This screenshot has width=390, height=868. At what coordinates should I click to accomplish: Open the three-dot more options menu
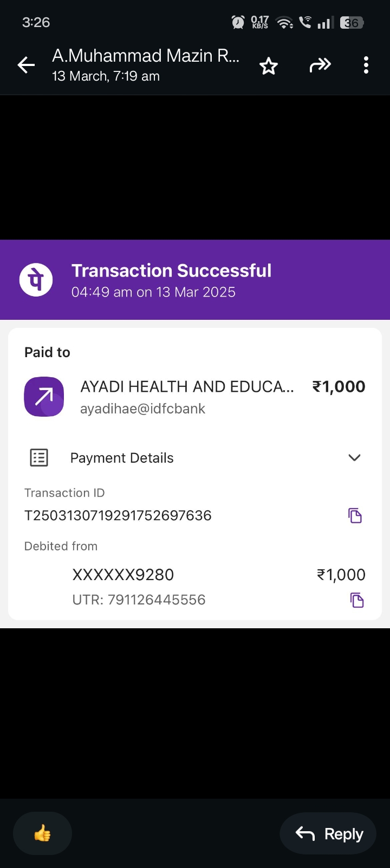click(366, 65)
